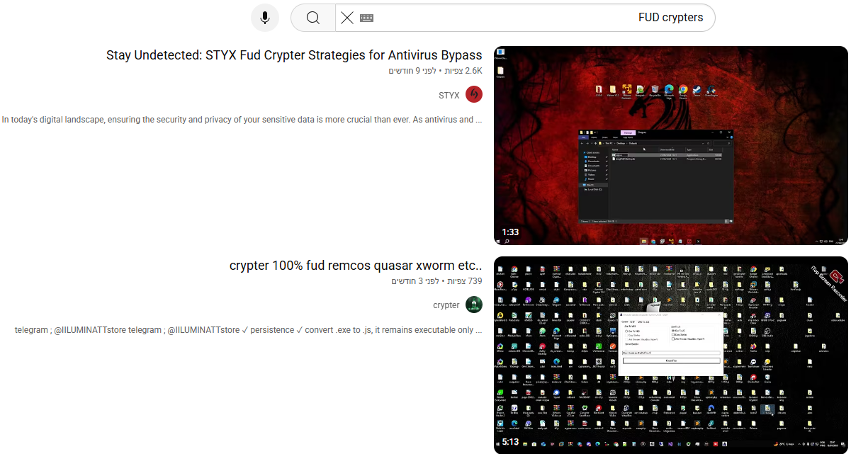Viewport: 868px width, 454px height.
Task: Open the STYX channel avatar
Action: tap(474, 95)
